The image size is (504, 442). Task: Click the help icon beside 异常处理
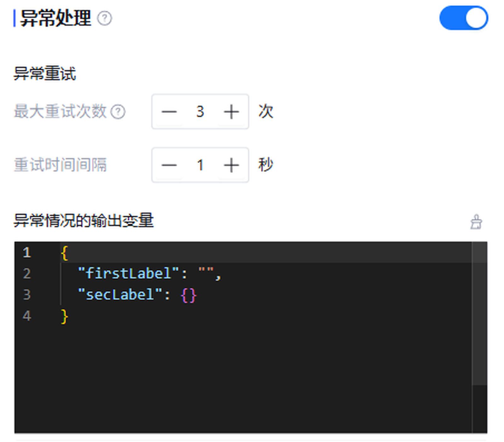(x=104, y=18)
